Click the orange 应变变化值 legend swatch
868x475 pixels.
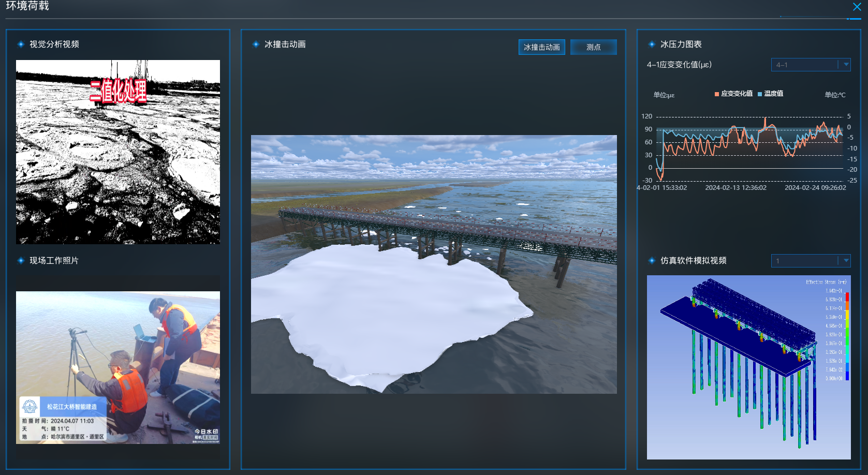click(x=717, y=94)
